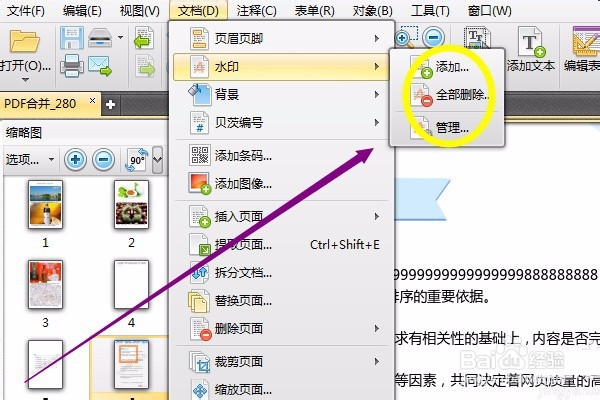Image resolution: width=600 pixels, height=400 pixels.
Task: Click the scanner icon
Action: [100, 38]
